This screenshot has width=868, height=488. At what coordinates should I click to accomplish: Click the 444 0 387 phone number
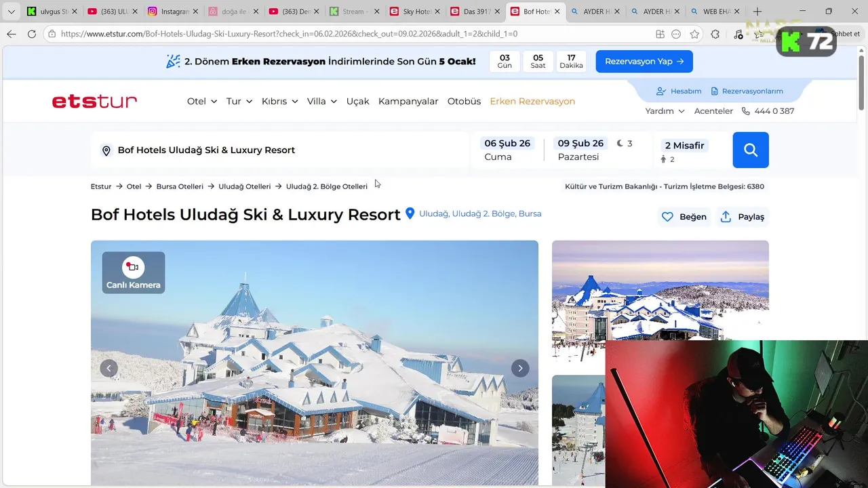774,111
